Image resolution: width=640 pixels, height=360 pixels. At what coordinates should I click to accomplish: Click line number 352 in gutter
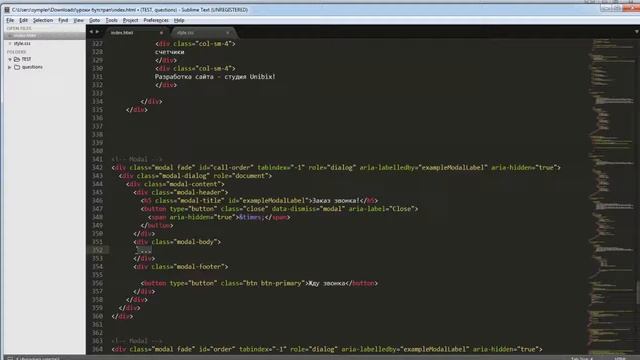coord(97,250)
